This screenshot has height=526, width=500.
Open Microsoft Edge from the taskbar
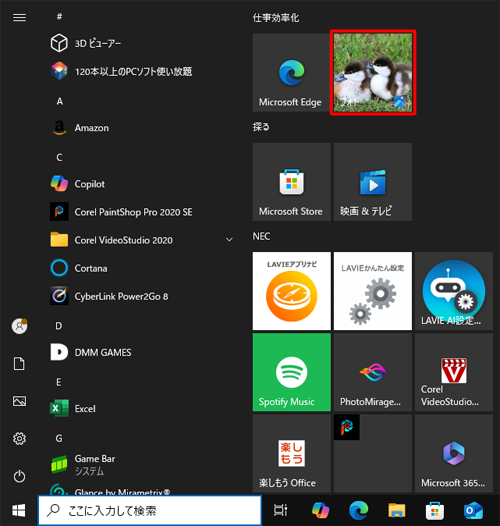[x=358, y=511]
